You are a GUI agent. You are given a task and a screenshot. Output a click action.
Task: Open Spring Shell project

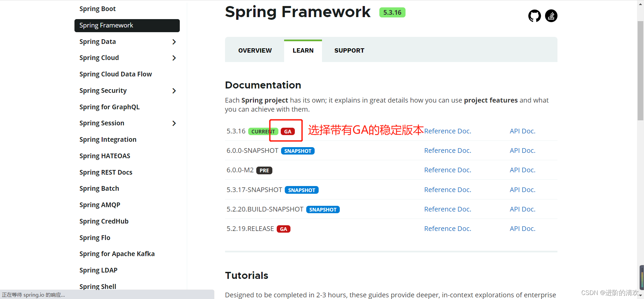tap(98, 287)
